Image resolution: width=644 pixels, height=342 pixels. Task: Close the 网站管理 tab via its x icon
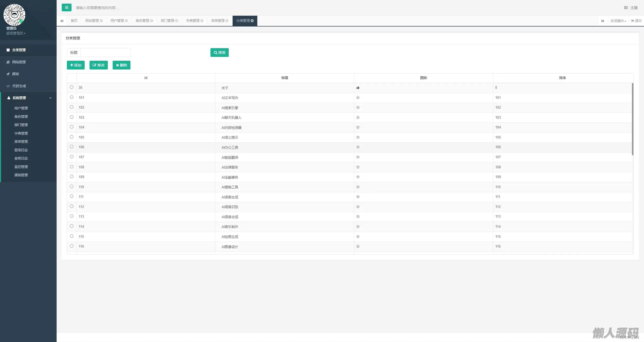pyautogui.click(x=101, y=21)
